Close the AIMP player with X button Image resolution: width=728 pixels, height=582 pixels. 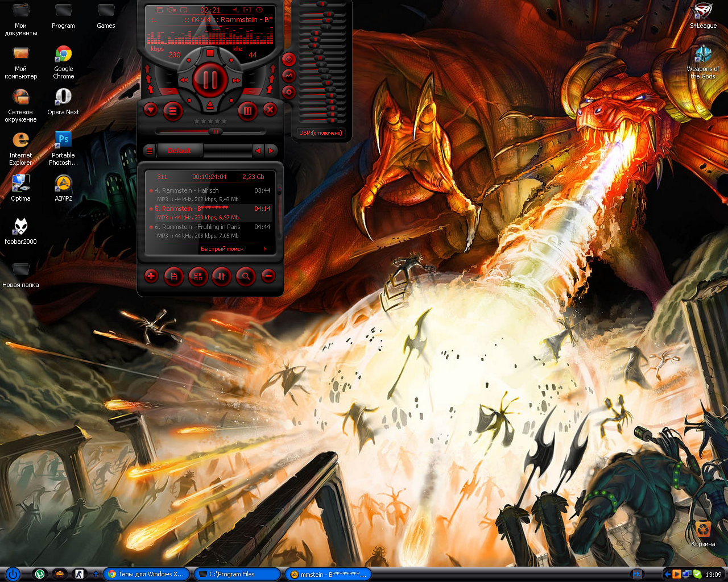tap(270, 110)
